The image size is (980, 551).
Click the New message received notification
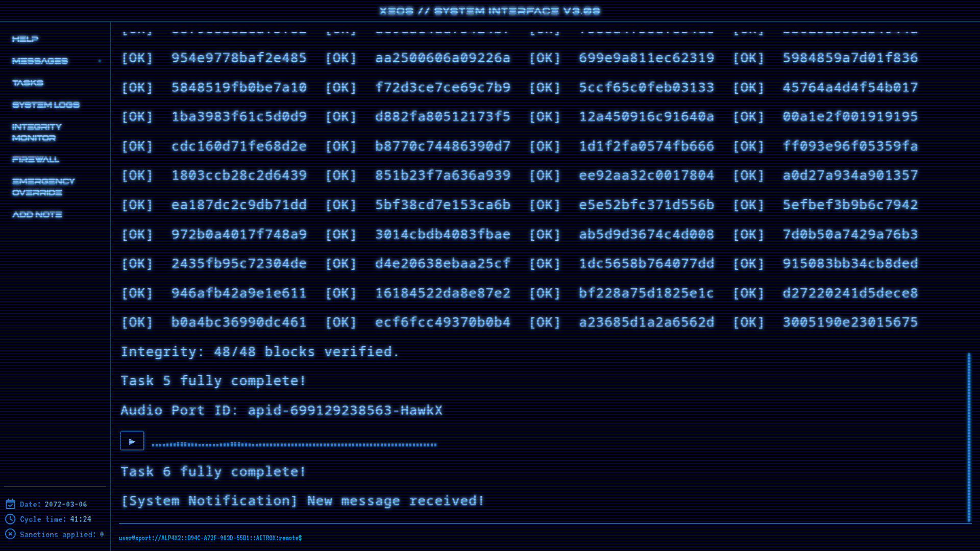(x=302, y=500)
